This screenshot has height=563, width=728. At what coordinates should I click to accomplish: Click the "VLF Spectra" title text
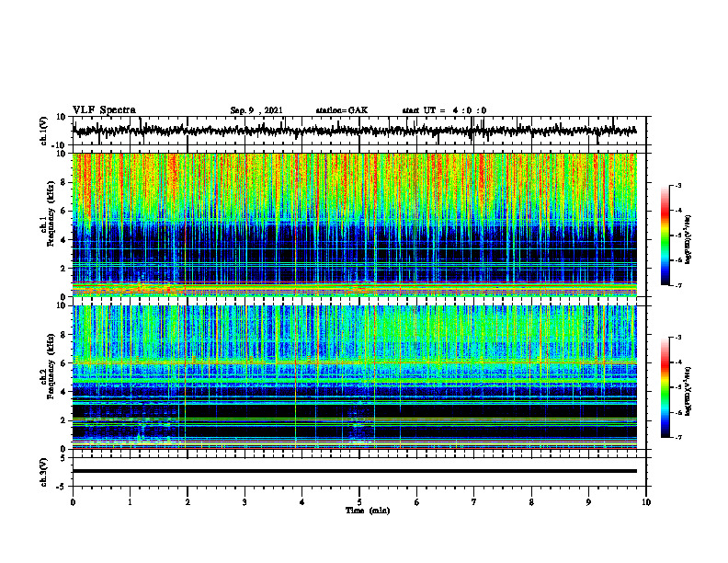tap(104, 110)
